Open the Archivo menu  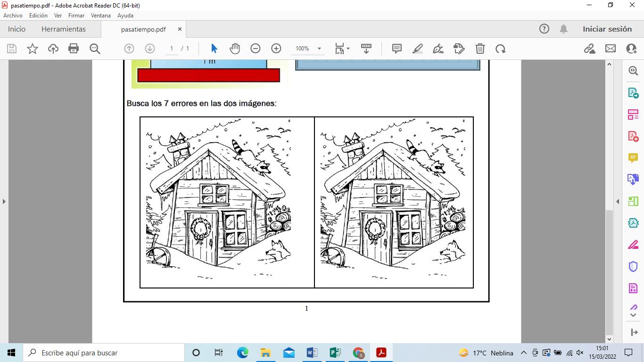pos(13,16)
